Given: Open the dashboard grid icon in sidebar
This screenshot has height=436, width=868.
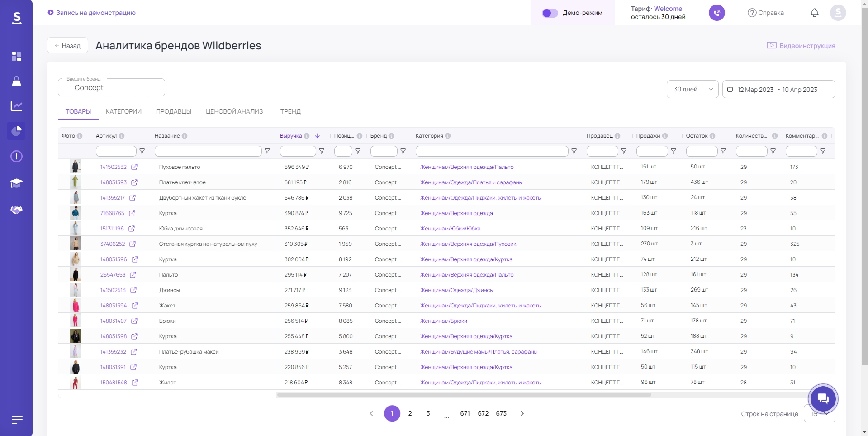Looking at the screenshot, I should 16,56.
